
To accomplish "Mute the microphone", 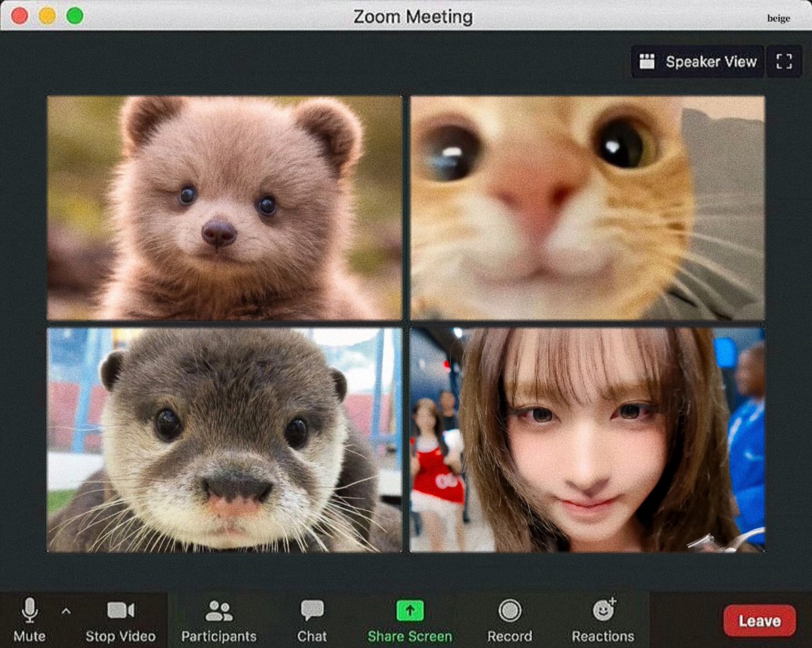I will tap(29, 620).
